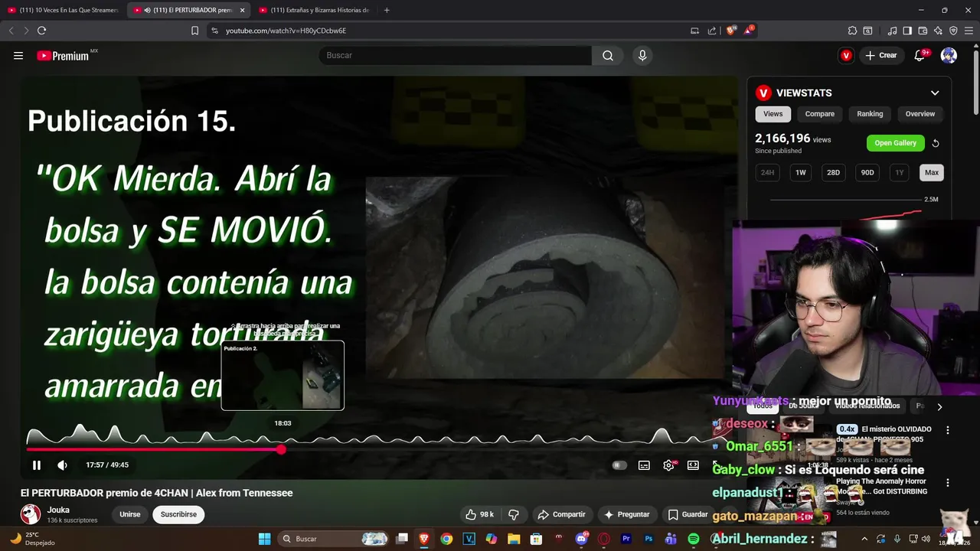Open the Windows Start menu
This screenshot has height=551, width=980.
(x=264, y=539)
